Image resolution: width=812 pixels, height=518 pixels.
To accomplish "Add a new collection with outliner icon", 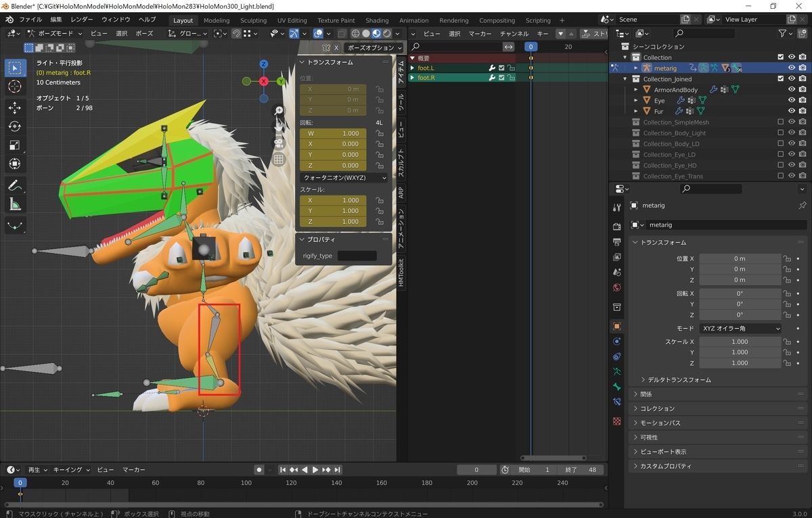I will pyautogui.click(x=803, y=33).
